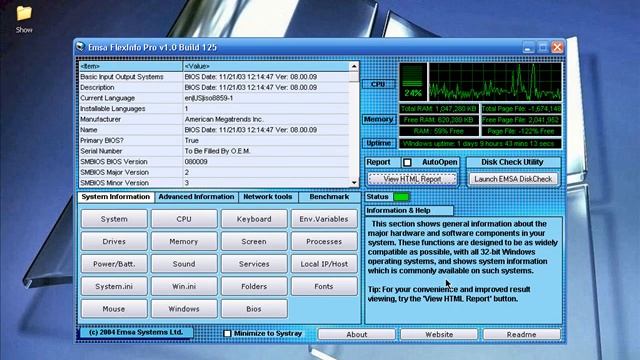Click the Free RAM readout

[x=439, y=120]
